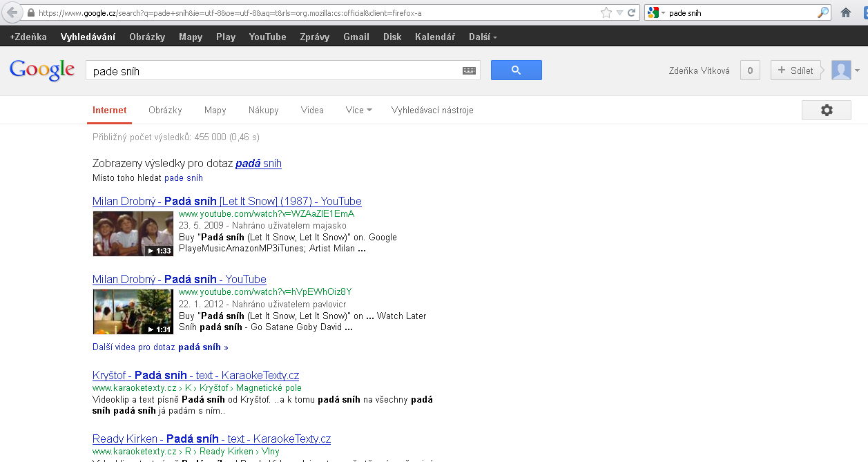Click URL www.youtube.com/watch?v=hVpEWhOiz8Y
The width and height of the screenshot is (868, 462).
click(x=265, y=292)
